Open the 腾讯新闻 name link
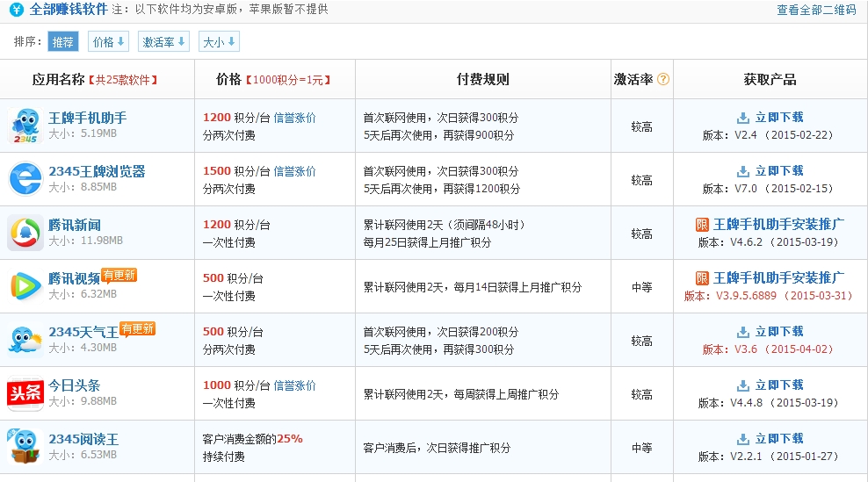The width and height of the screenshot is (868, 482). tap(75, 226)
